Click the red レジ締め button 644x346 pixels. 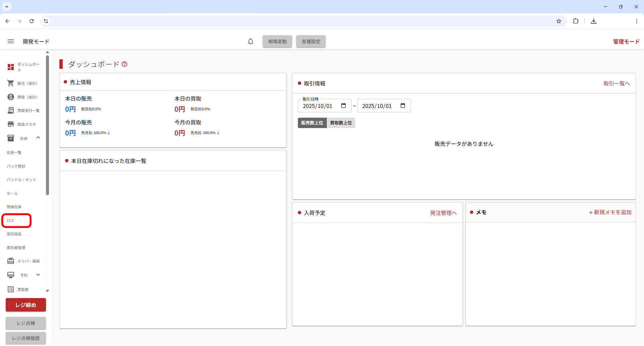(26, 305)
